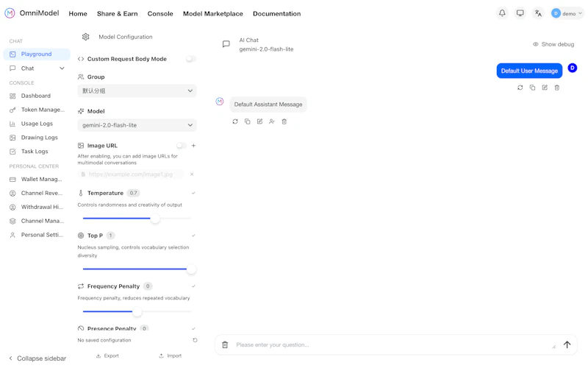
Task: Open Channel Revenue in sidebar
Action: click(37, 193)
